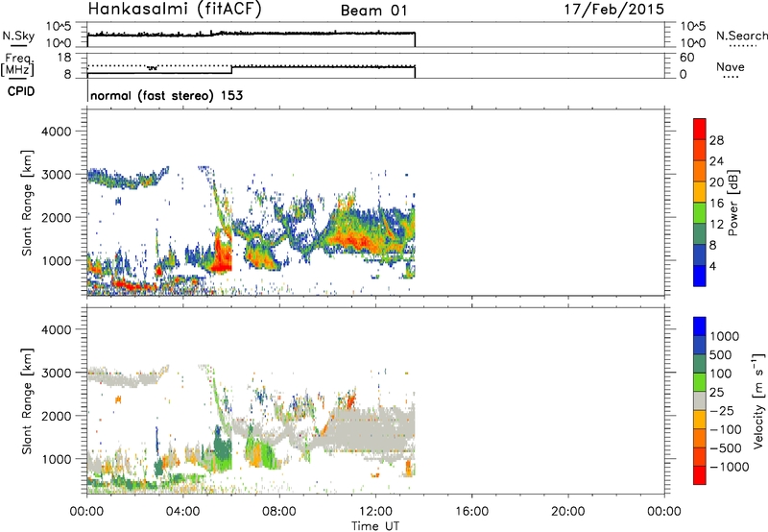Click the blue bottom of power colorbar

700,276
